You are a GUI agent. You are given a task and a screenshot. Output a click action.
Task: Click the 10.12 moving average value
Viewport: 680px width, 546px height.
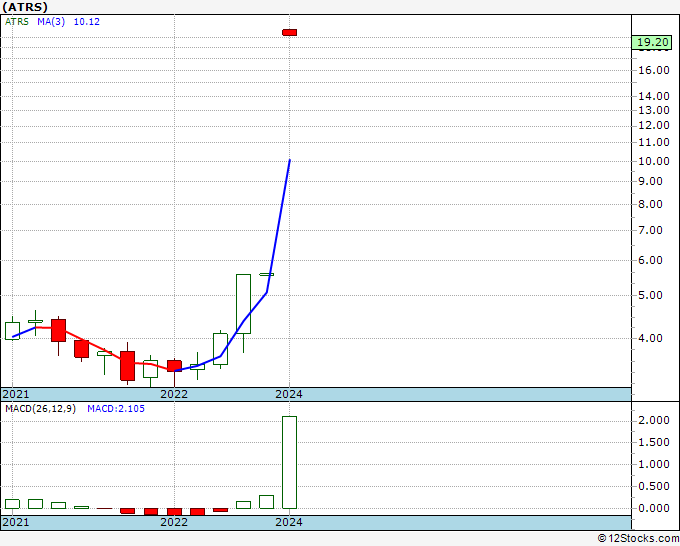86,22
